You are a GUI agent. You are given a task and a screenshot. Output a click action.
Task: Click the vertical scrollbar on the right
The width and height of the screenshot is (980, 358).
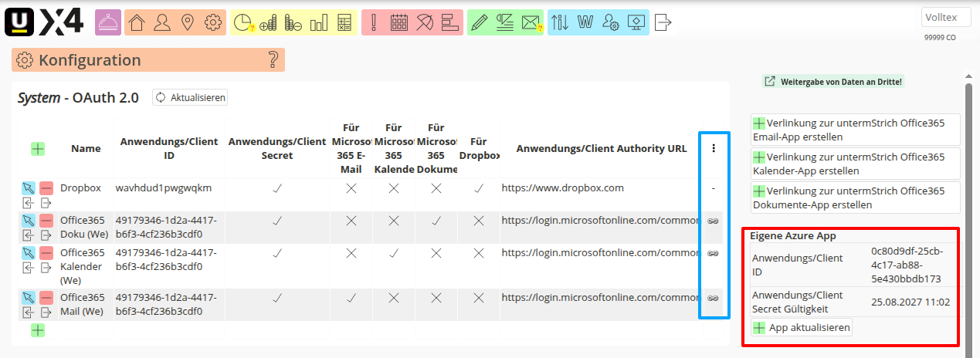click(x=968, y=216)
